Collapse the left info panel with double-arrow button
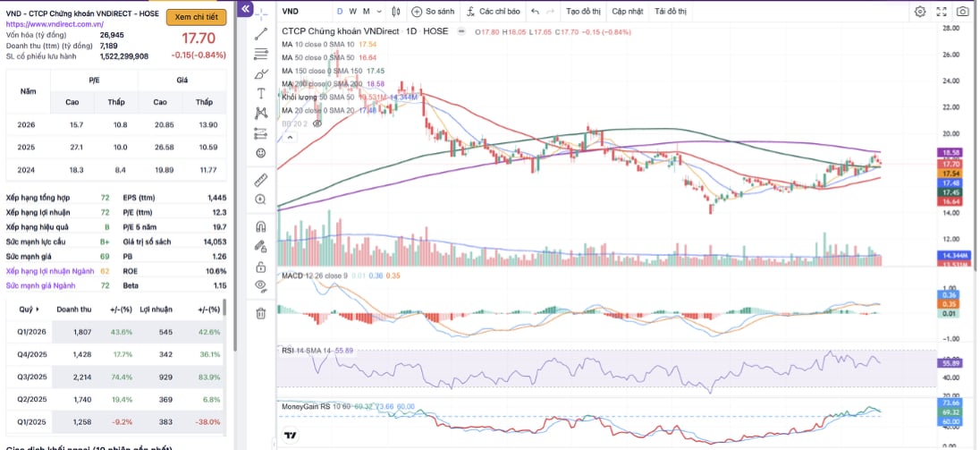 point(246,9)
